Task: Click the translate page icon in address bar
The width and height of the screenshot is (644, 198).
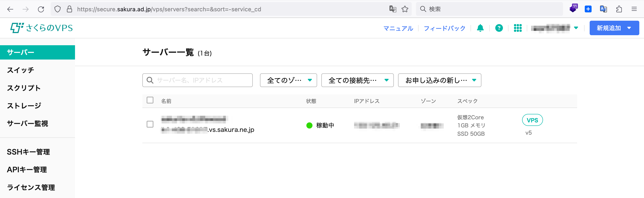Action: pos(393,9)
